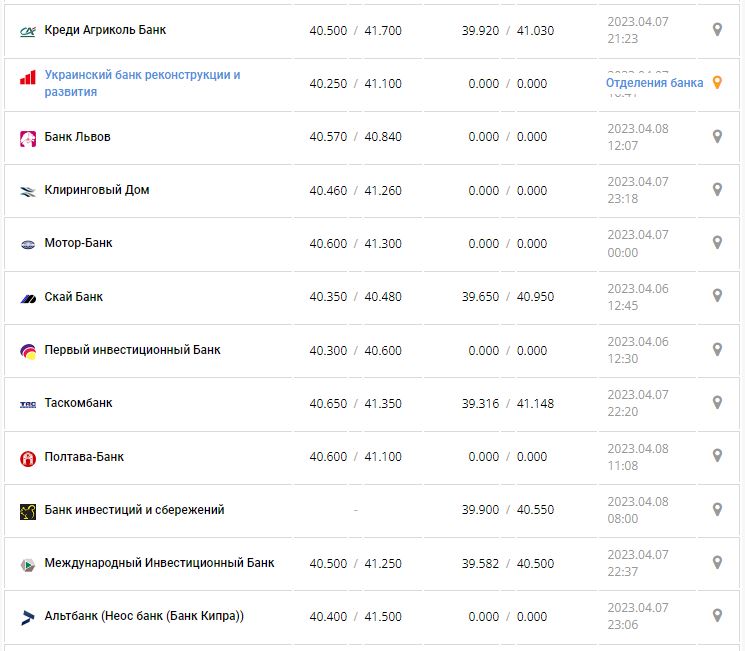Image resolution: width=745 pixels, height=651 pixels.
Task: Click the Отделения банка link
Action: click(654, 83)
